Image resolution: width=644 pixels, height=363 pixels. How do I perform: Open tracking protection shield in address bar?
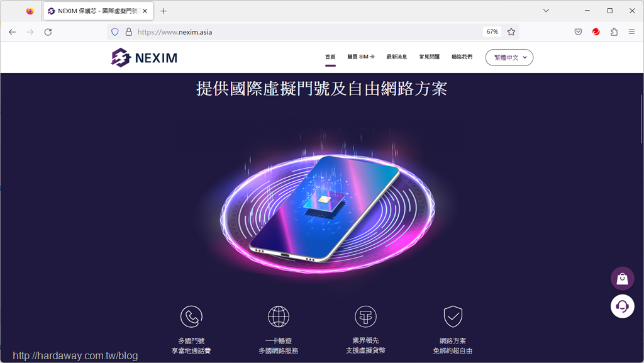click(115, 32)
